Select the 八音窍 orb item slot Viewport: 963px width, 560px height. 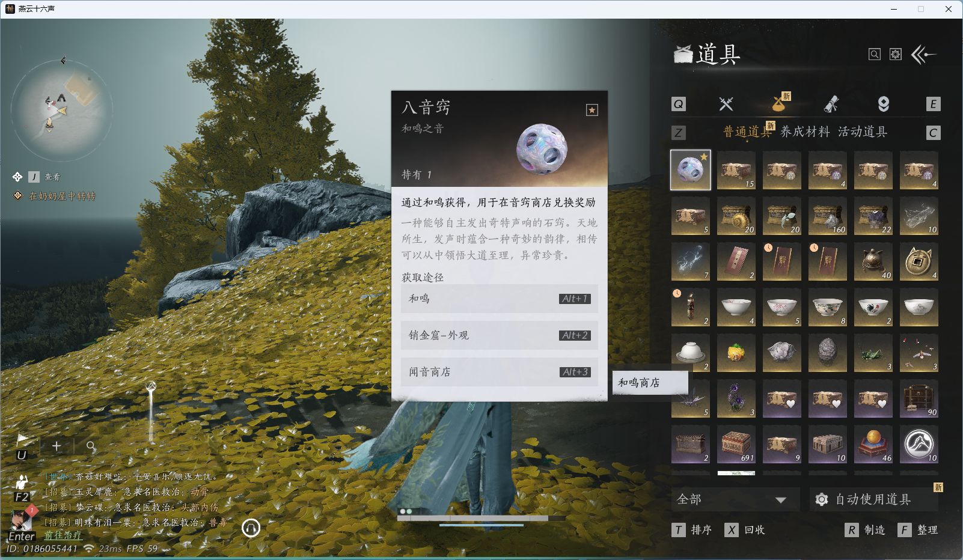[691, 170]
